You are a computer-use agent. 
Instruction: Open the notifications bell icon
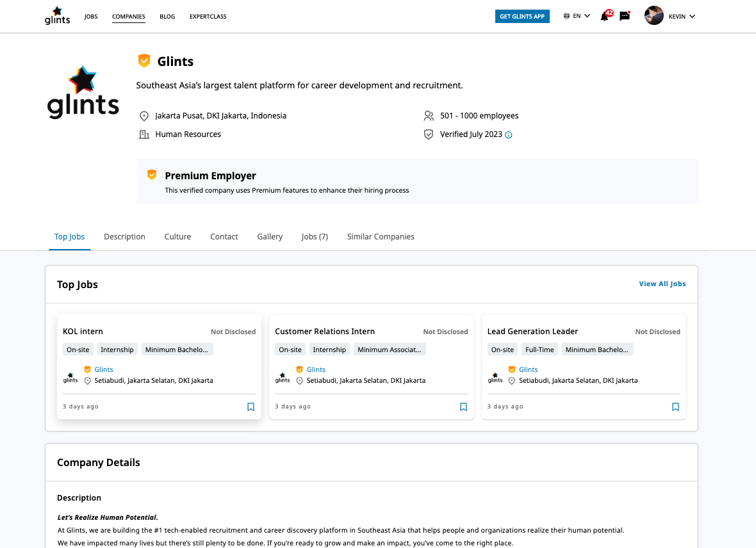(604, 17)
